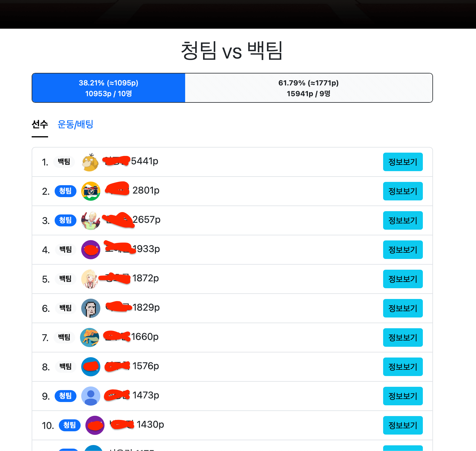Switch to the 운동/배팅 tab
Viewport: 476px width, 451px height.
tap(76, 124)
